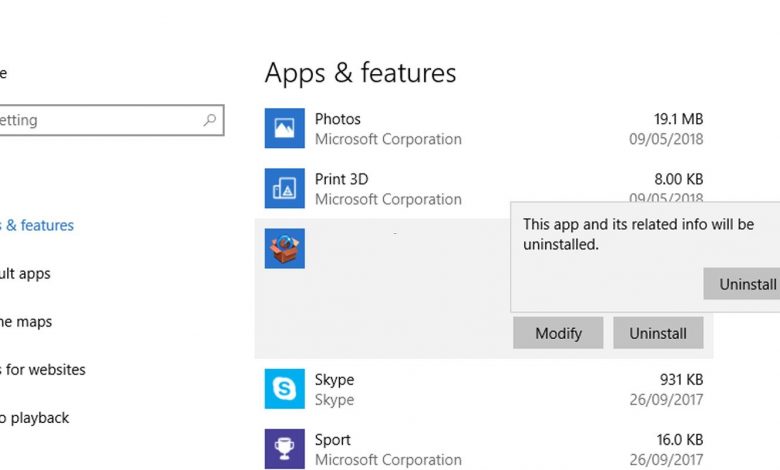Open Offline maps settings page
Screen dimensions: 780x470
pos(26,322)
